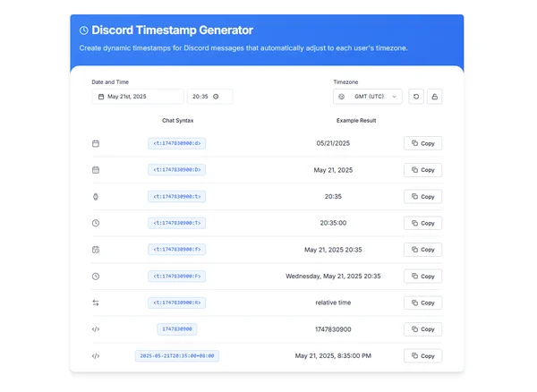
Task: Click the chevron arrow of the timezone dropdown
Action: click(x=394, y=97)
